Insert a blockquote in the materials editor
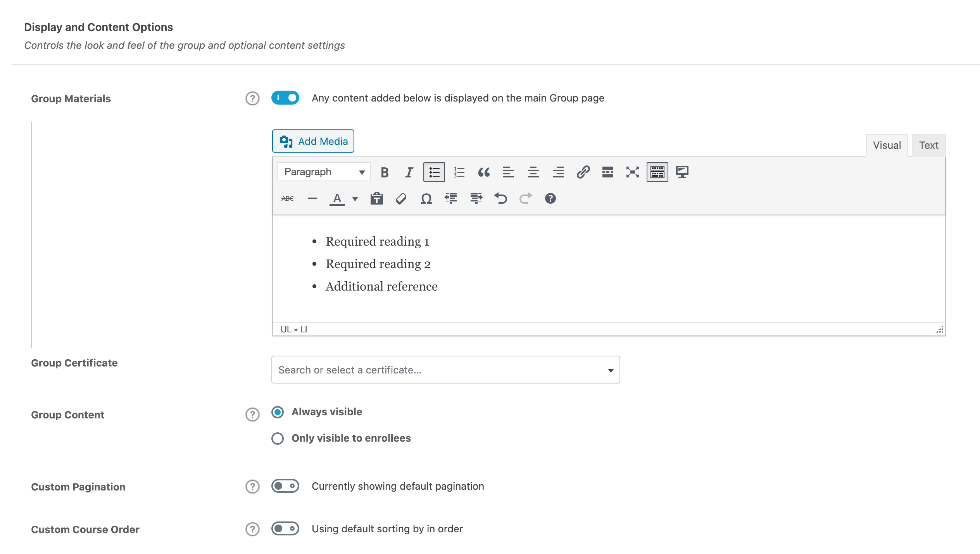The height and width of the screenshot is (554, 980). click(x=483, y=172)
